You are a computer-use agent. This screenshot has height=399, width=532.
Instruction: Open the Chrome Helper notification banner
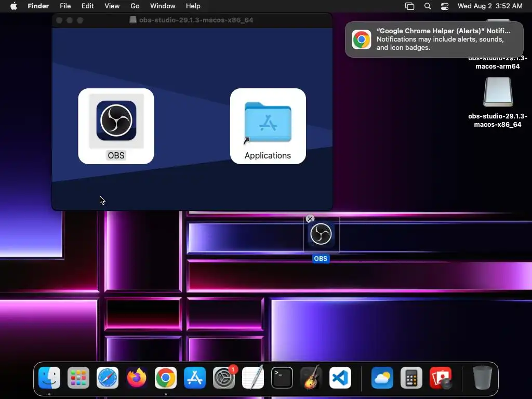tap(434, 39)
